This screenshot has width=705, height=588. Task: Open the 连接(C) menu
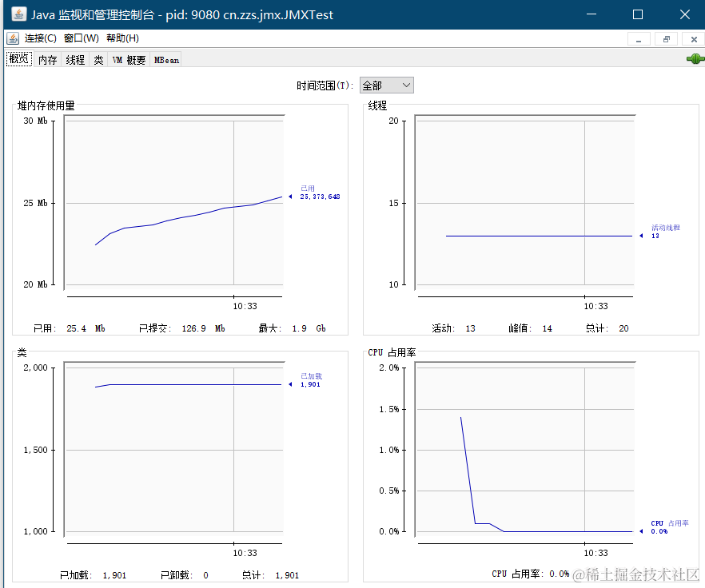click(x=41, y=38)
